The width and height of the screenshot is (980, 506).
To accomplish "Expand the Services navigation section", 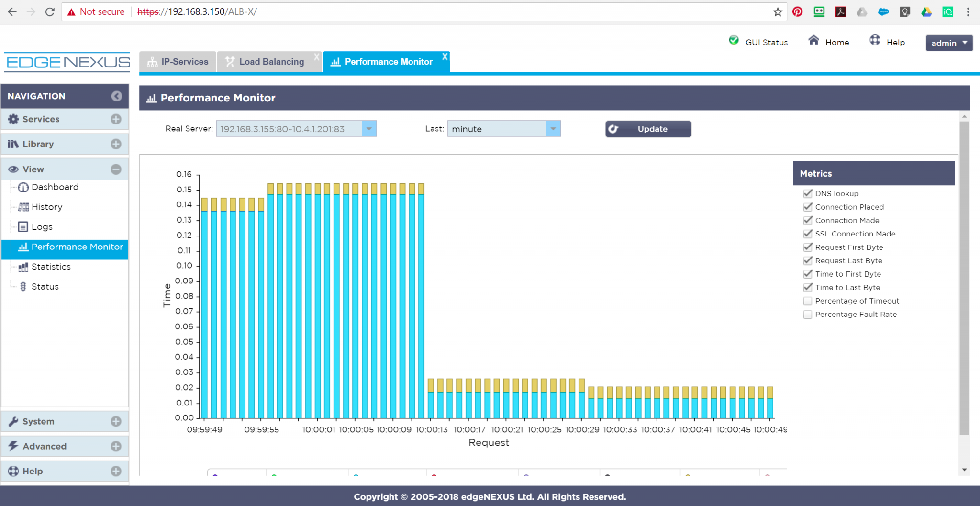I will [x=115, y=119].
